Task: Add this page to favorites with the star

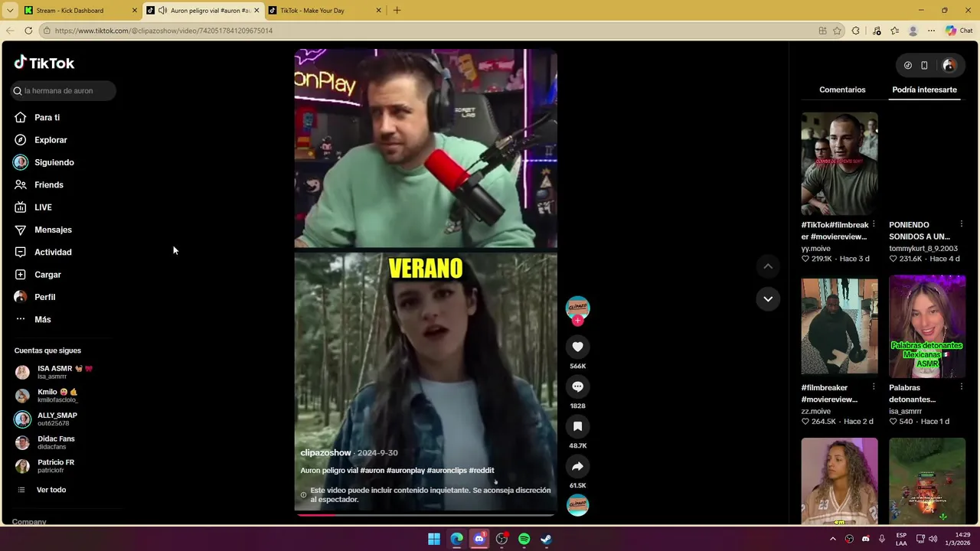Action: [838, 31]
